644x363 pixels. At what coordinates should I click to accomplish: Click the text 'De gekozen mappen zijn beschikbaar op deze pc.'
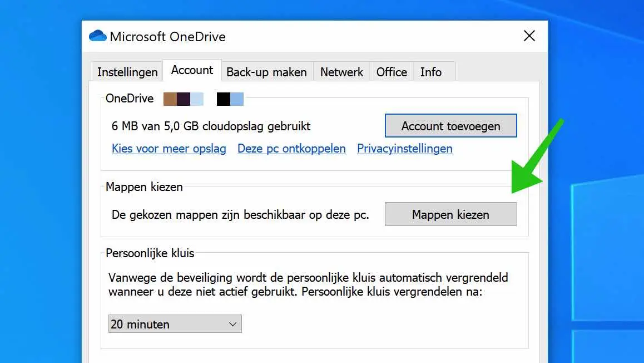240,214
